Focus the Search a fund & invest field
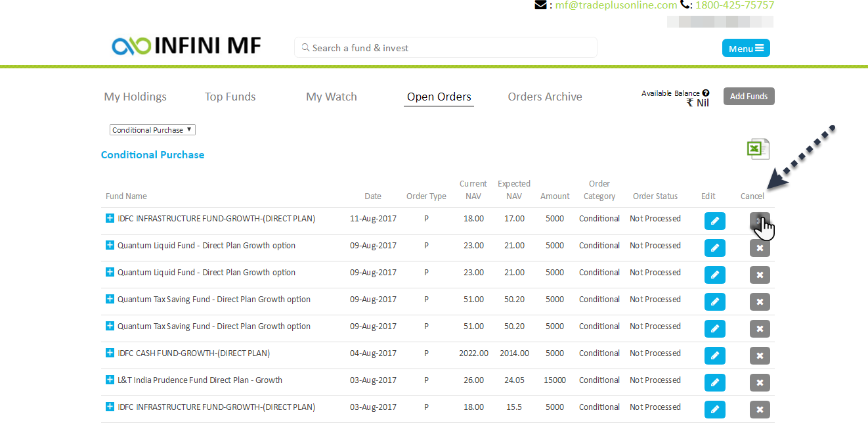The height and width of the screenshot is (427, 868). [x=446, y=47]
